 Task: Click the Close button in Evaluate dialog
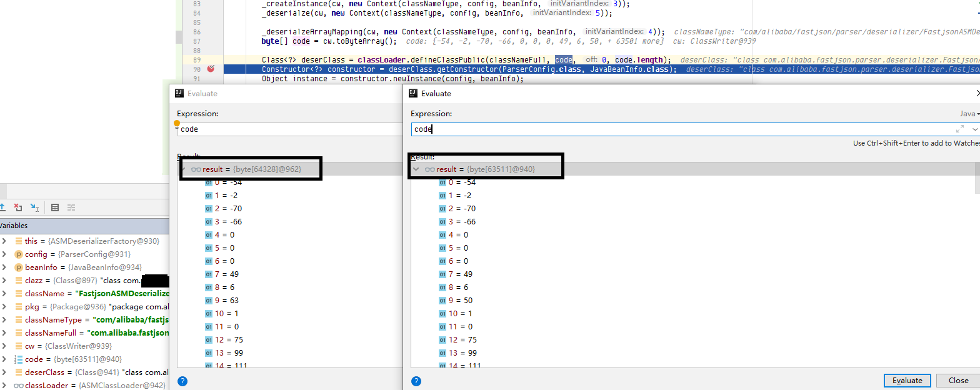958,381
